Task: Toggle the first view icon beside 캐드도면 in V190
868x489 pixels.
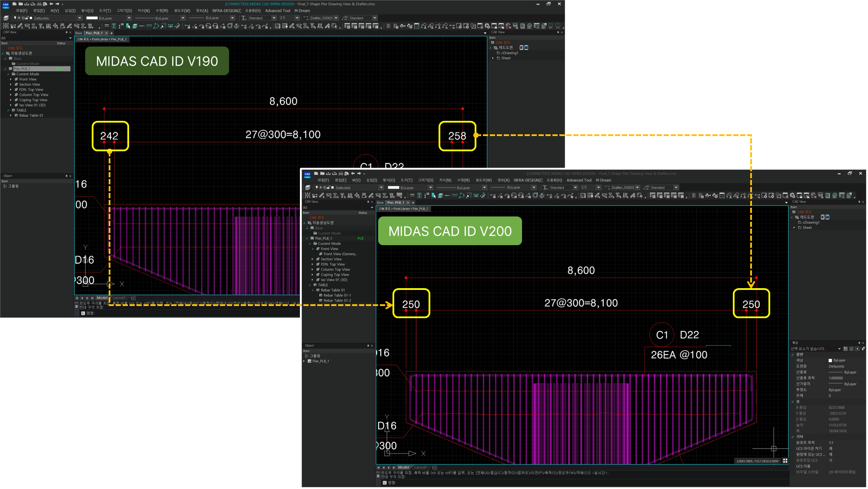Action: pyautogui.click(x=522, y=47)
